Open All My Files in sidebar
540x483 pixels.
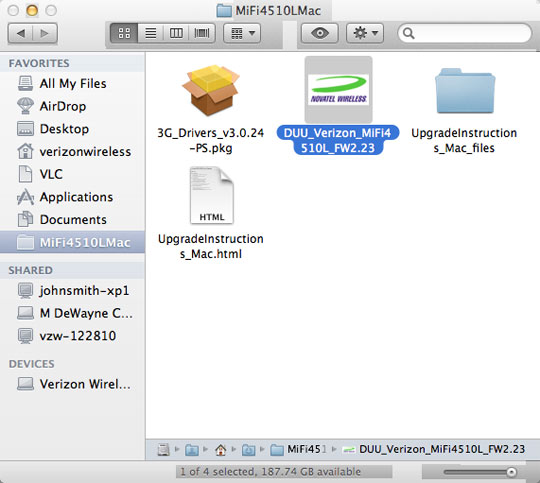click(x=72, y=84)
